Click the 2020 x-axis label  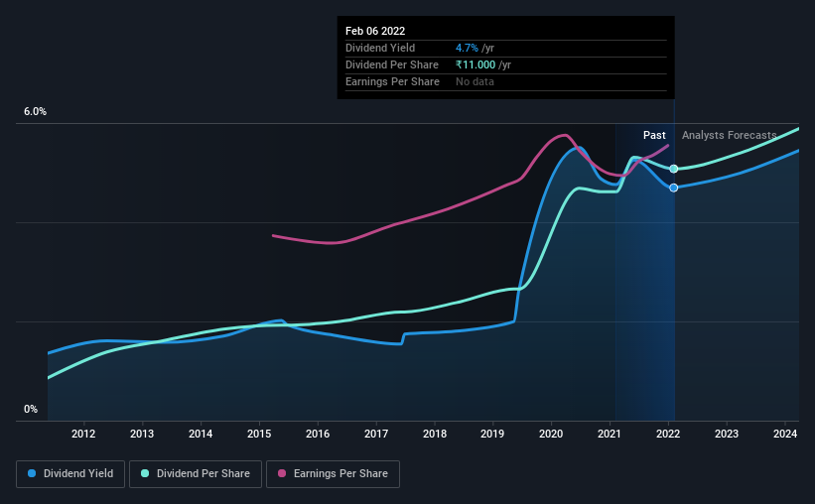click(x=551, y=434)
